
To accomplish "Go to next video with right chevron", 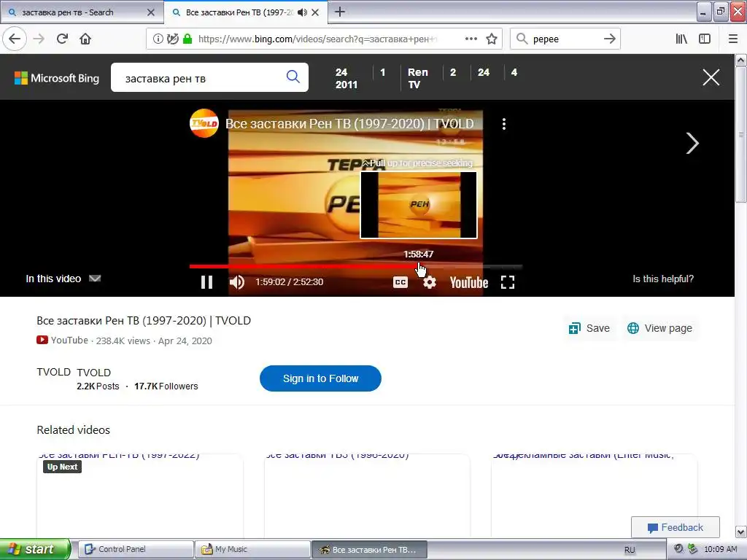I will [x=692, y=144].
